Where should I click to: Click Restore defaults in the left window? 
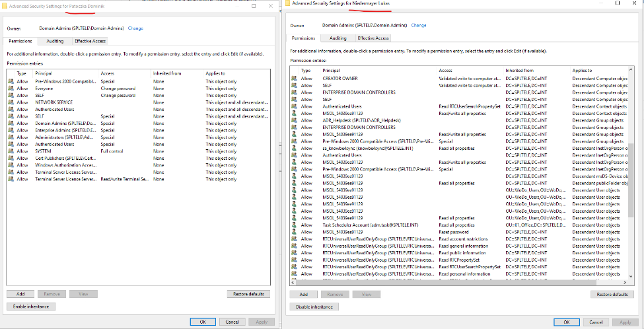tap(248, 294)
